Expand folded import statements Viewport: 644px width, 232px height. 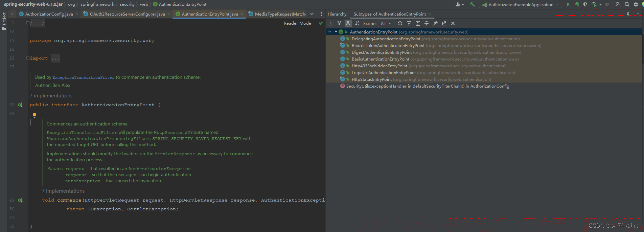(28, 58)
